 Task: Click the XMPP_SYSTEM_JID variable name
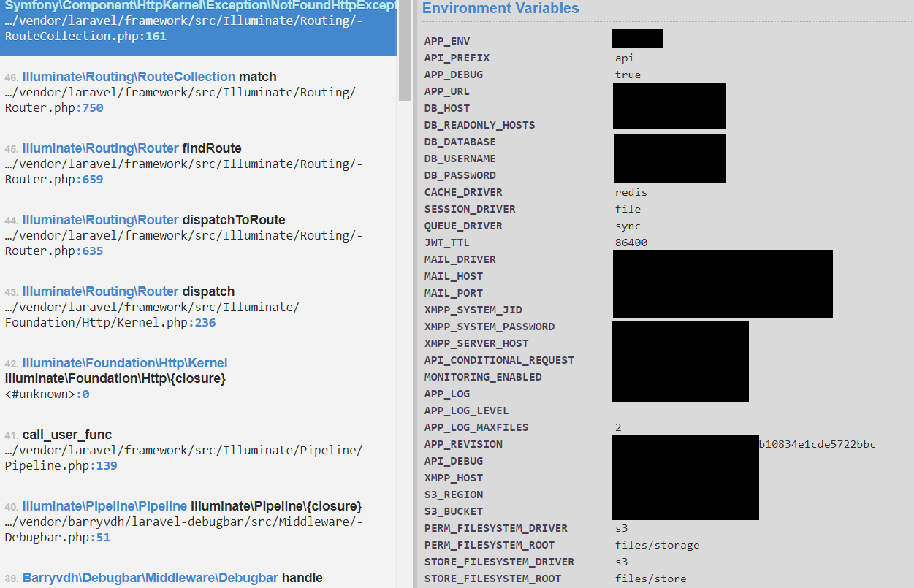tap(473, 310)
